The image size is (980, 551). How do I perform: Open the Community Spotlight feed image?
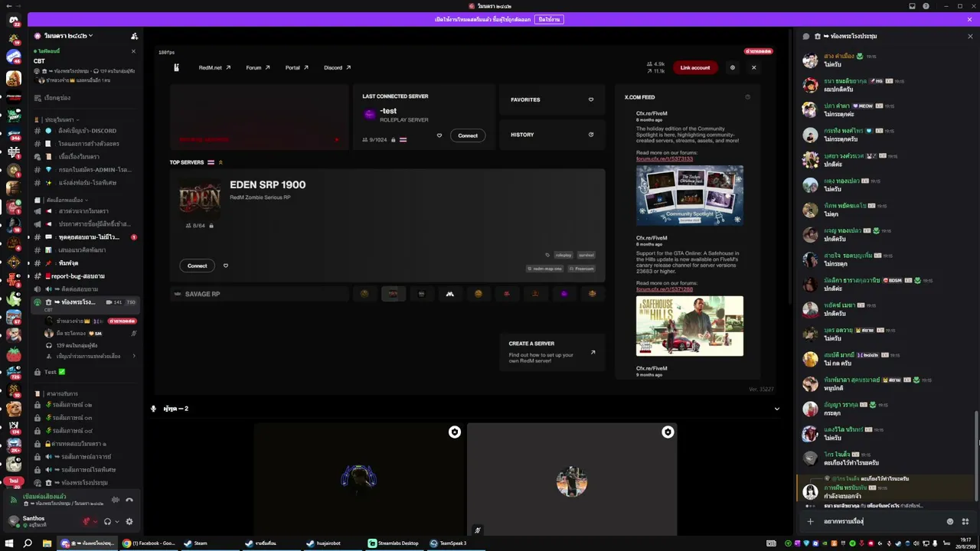pyautogui.click(x=689, y=195)
